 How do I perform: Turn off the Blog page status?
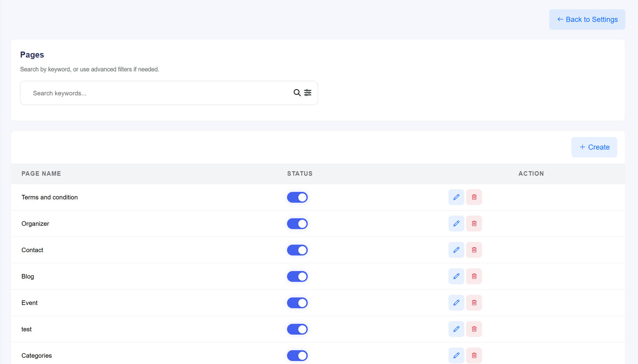pos(297,276)
